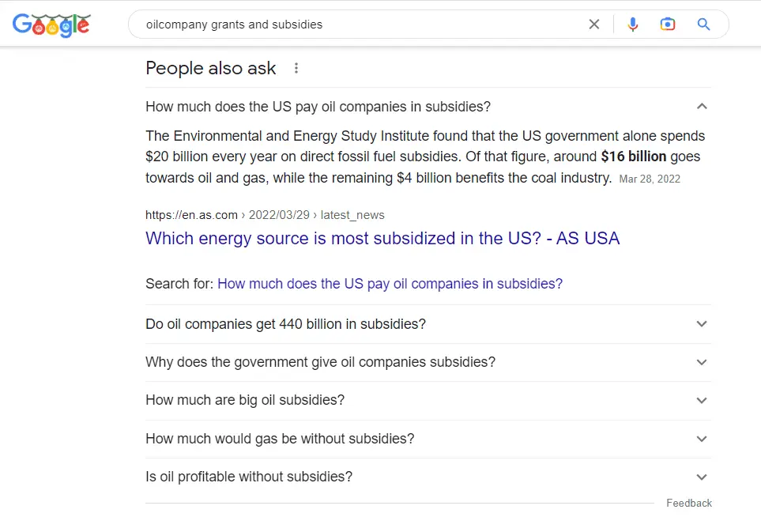Click the Google holiday logo
Screen dimensions: 761x532
click(x=51, y=25)
